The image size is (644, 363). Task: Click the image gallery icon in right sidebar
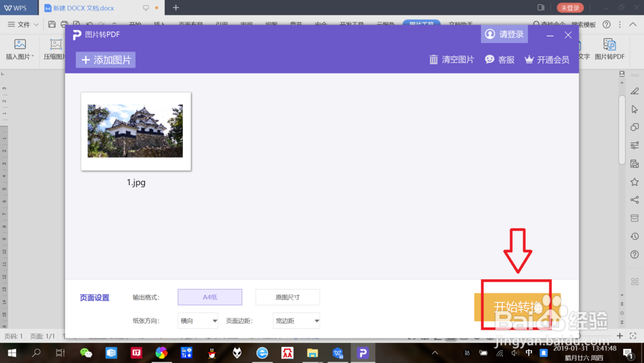point(634,164)
